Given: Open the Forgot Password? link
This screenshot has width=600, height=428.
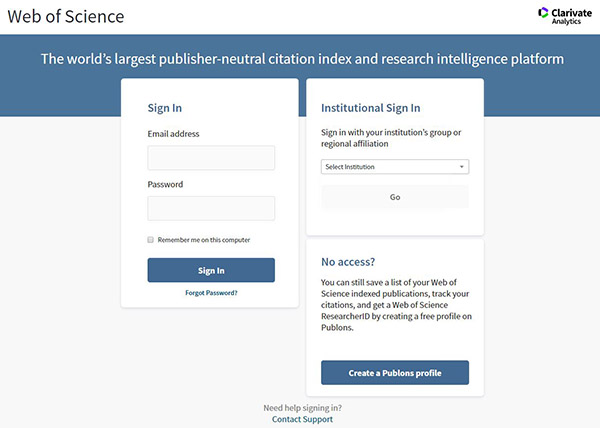Looking at the screenshot, I should point(211,293).
